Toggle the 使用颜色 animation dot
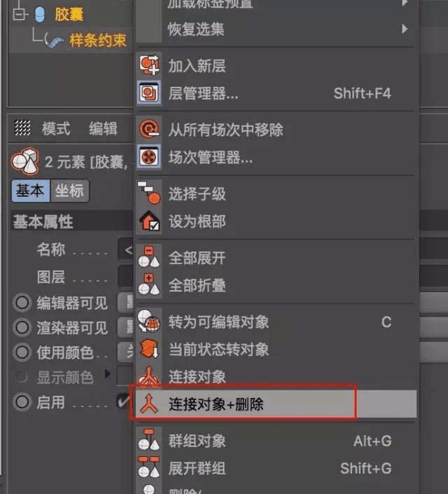 coord(23,352)
